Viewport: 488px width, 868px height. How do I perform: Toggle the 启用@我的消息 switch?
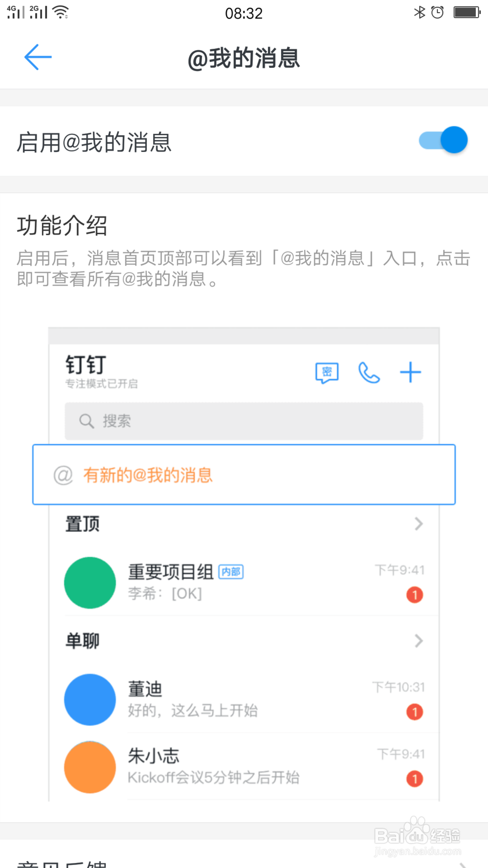[x=443, y=141]
